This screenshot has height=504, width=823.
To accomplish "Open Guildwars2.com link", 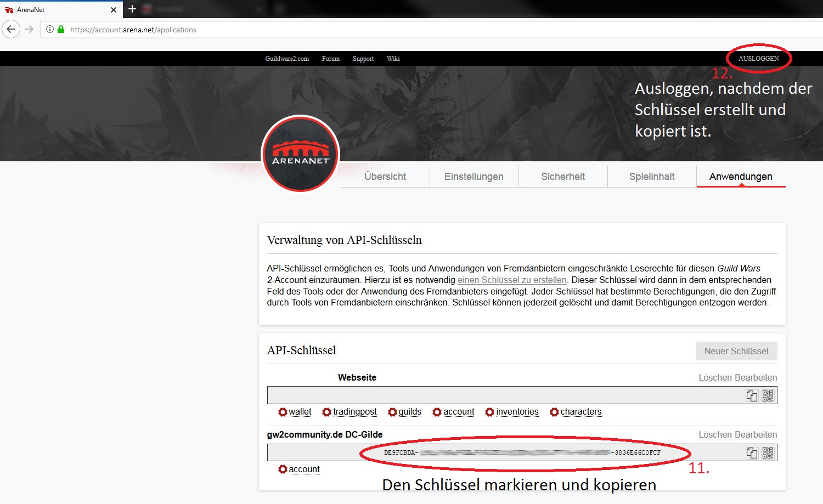I will coord(287,59).
